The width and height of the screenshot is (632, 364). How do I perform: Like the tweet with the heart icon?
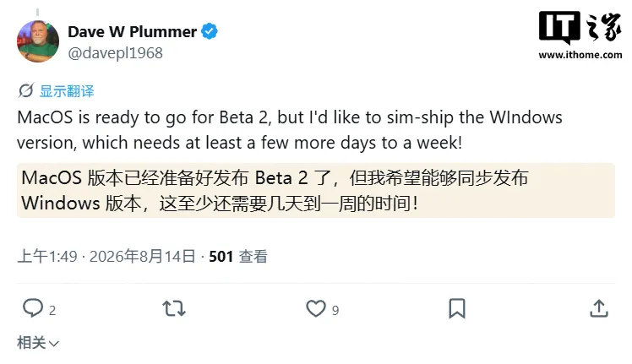click(x=316, y=309)
